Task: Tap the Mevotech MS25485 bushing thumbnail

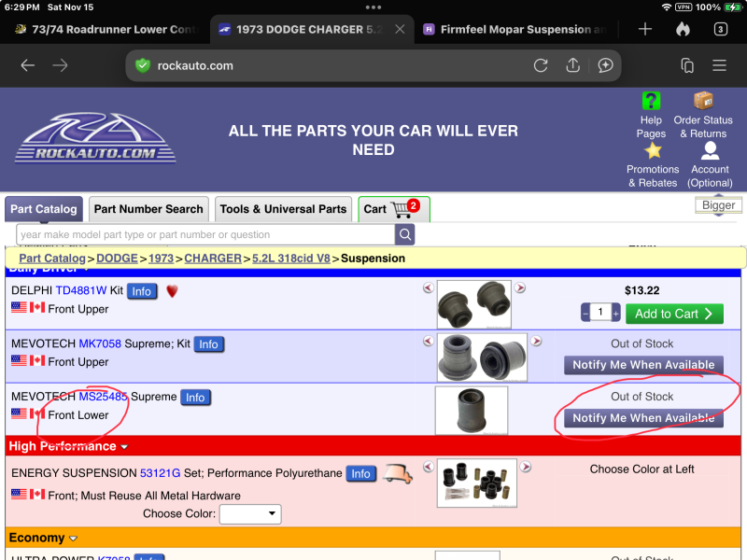Action: pyautogui.click(x=472, y=411)
